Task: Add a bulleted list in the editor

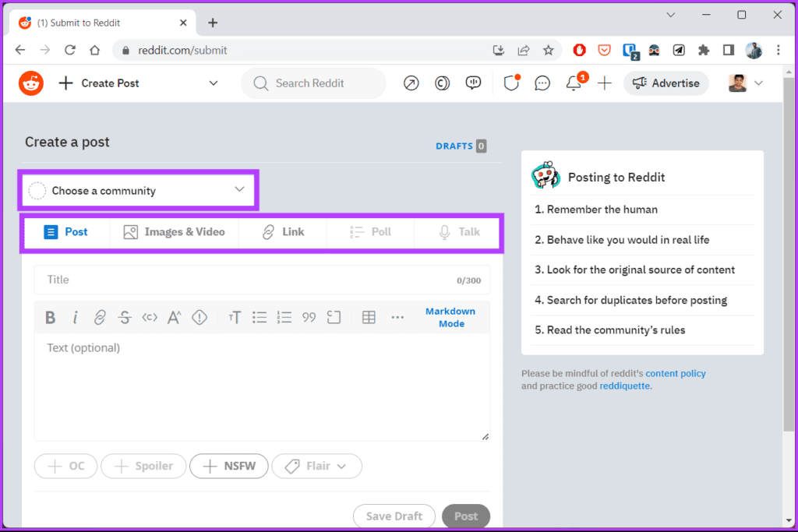Action: 260,317
